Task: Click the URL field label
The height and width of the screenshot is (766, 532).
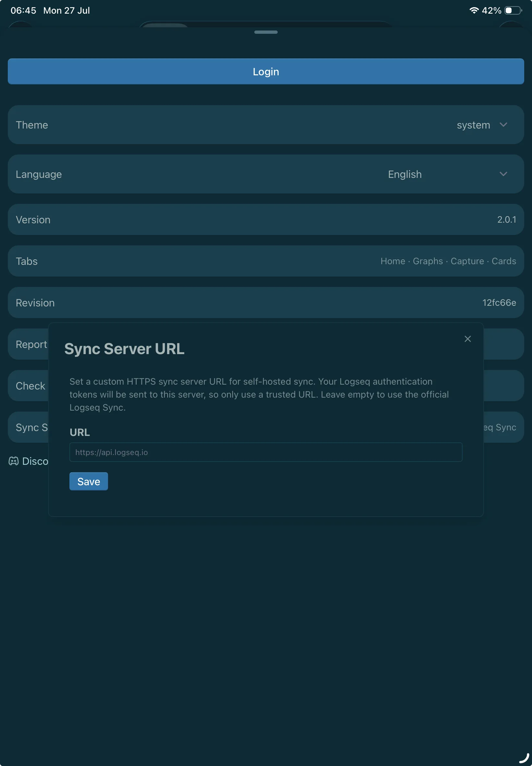Action: (80, 432)
